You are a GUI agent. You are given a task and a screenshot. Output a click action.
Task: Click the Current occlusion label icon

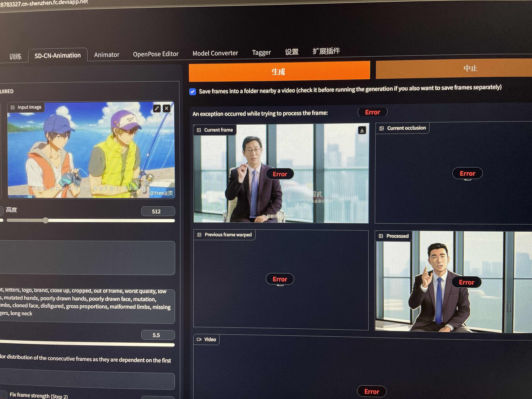point(381,128)
